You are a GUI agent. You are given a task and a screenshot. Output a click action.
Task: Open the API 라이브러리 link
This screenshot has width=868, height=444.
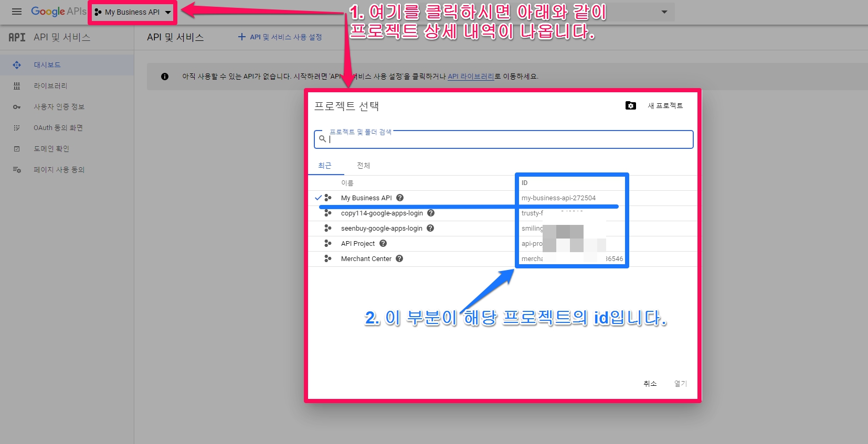471,77
